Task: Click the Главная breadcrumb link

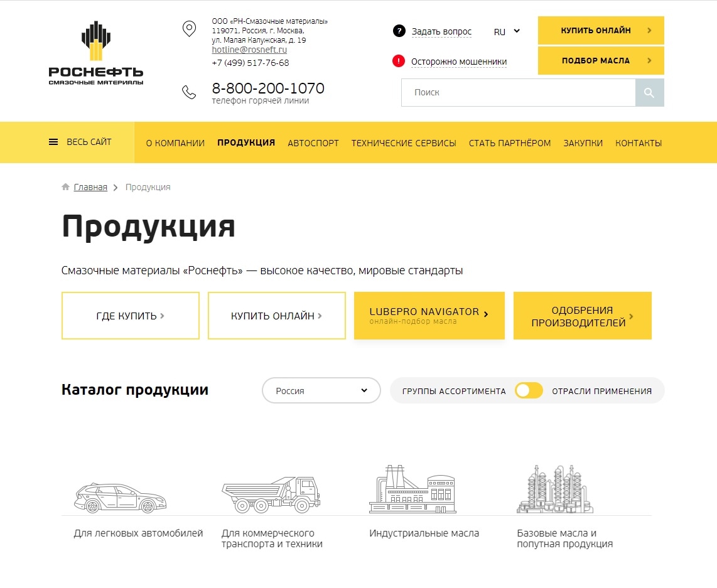Action: 90,187
